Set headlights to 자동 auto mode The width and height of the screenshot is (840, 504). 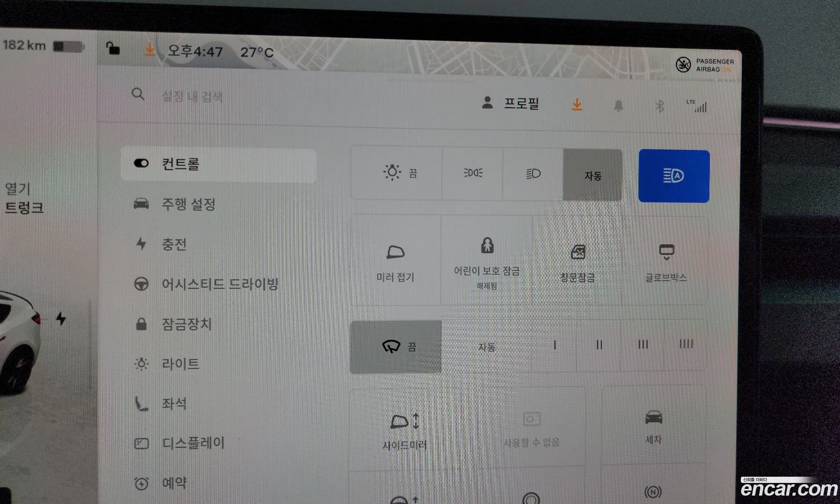593,175
